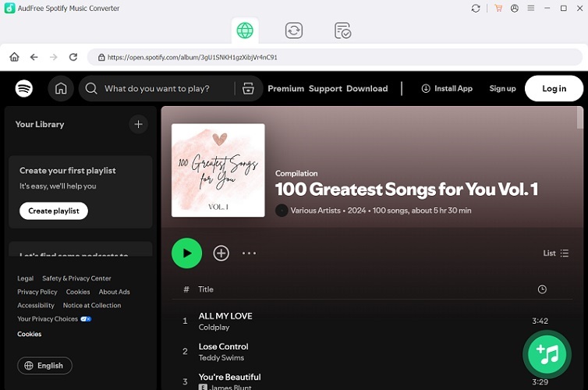This screenshot has height=390, width=588.
Task: Save album with the add circle icon
Action: [221, 253]
